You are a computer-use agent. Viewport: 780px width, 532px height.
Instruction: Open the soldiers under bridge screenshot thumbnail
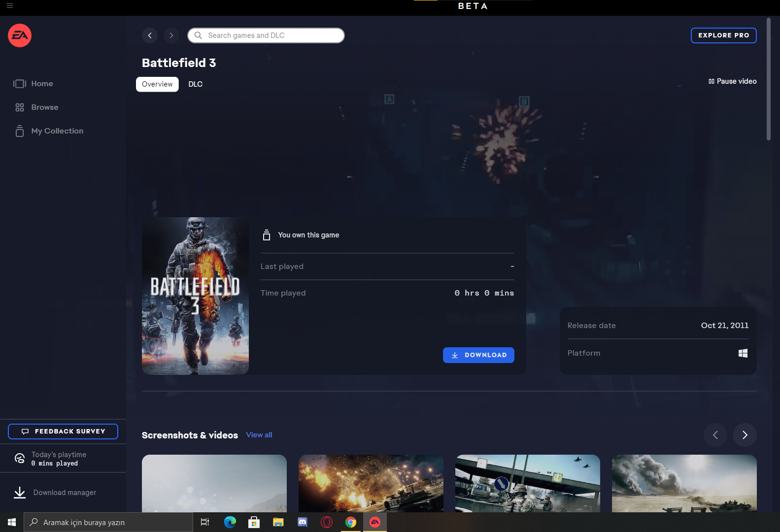tap(528, 483)
